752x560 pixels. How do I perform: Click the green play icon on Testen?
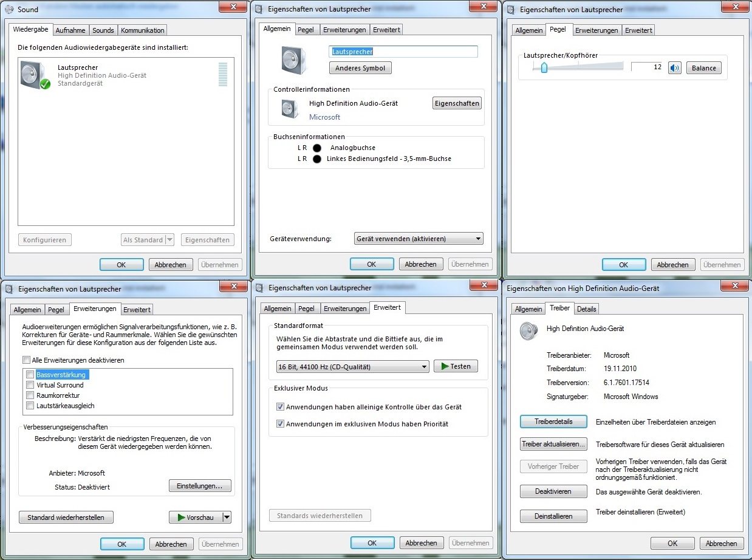pos(445,366)
